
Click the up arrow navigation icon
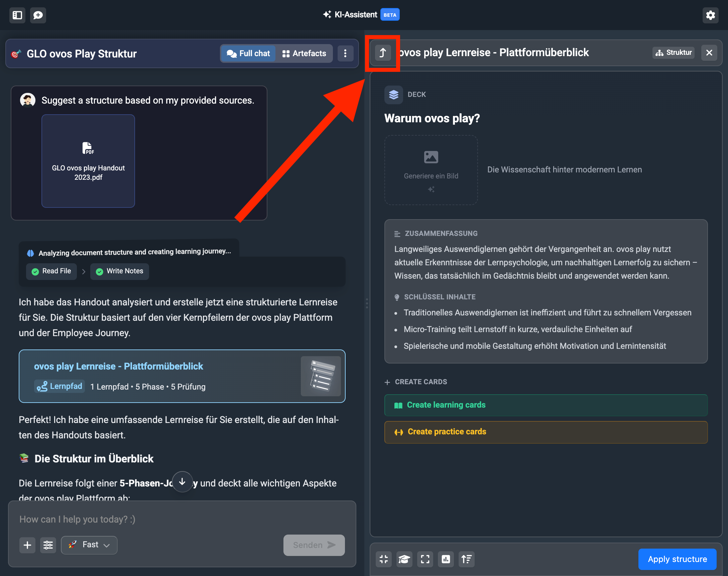[383, 53]
